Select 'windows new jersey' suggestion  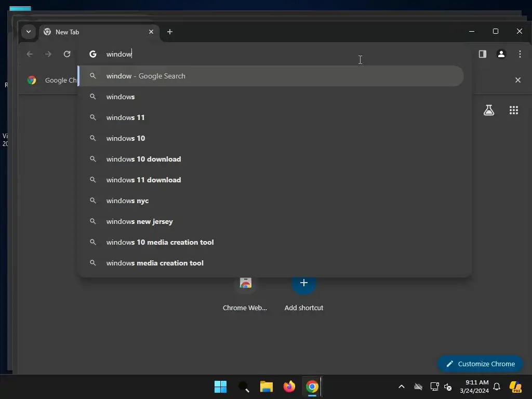pyautogui.click(x=271, y=221)
